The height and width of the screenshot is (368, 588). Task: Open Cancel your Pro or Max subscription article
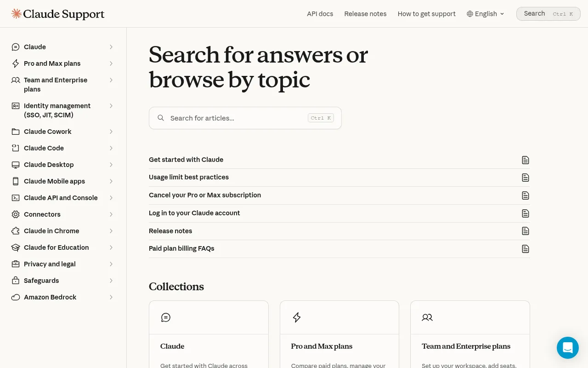pos(339,195)
